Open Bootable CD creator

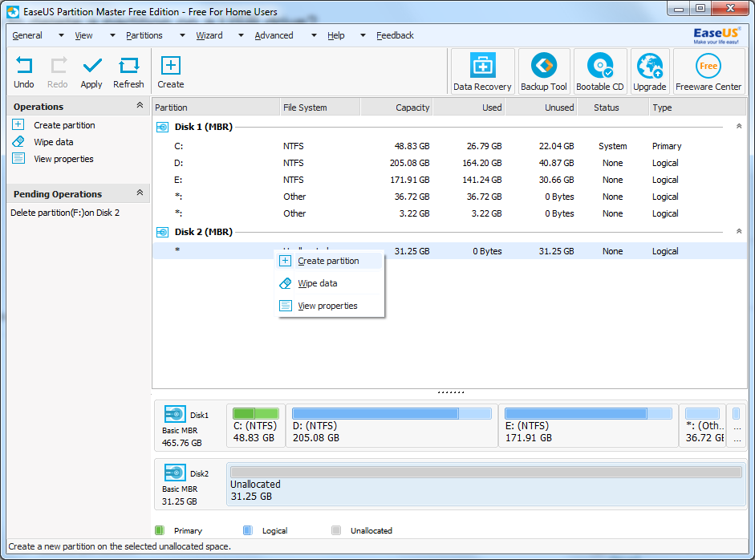click(x=600, y=71)
